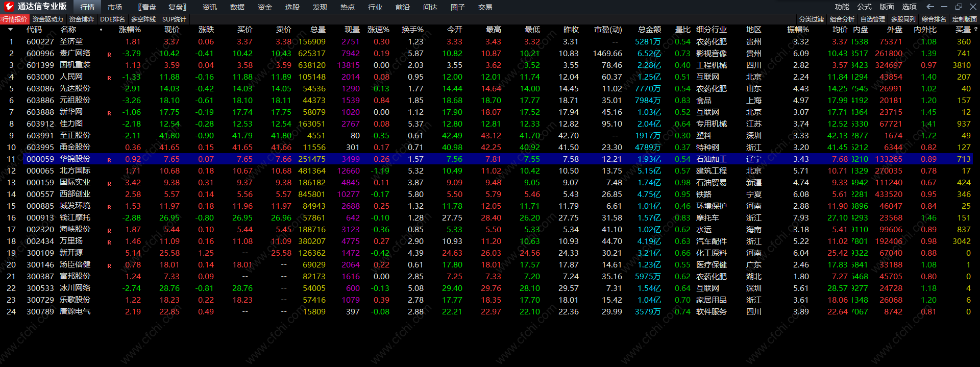
Task: Open the 前沿 menu
Action: click(x=403, y=7)
